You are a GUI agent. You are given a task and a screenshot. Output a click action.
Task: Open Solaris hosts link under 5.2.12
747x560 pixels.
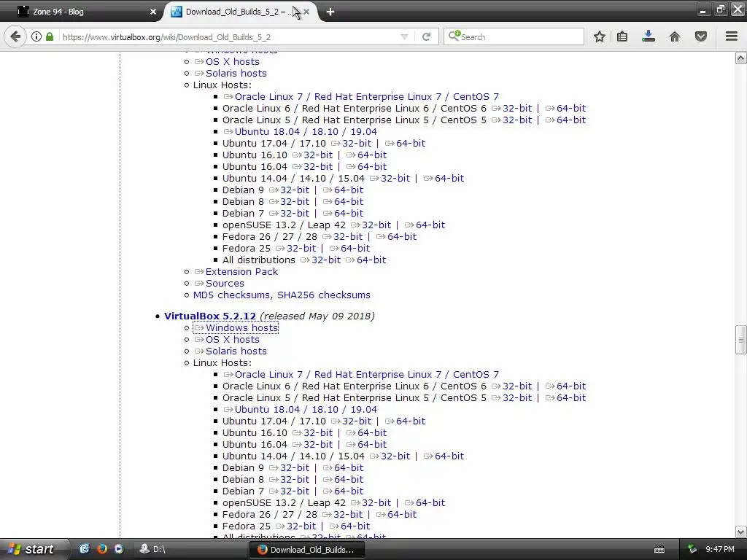coord(231,351)
